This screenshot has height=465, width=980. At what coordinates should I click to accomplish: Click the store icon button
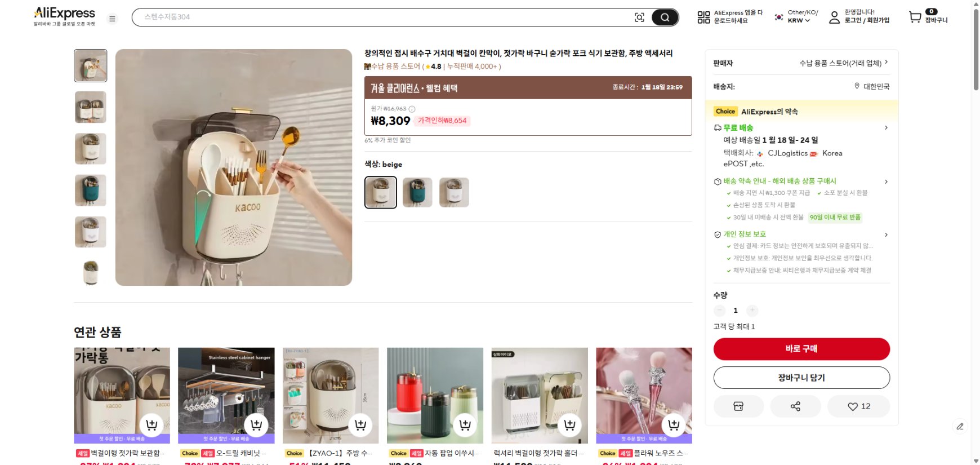738,406
